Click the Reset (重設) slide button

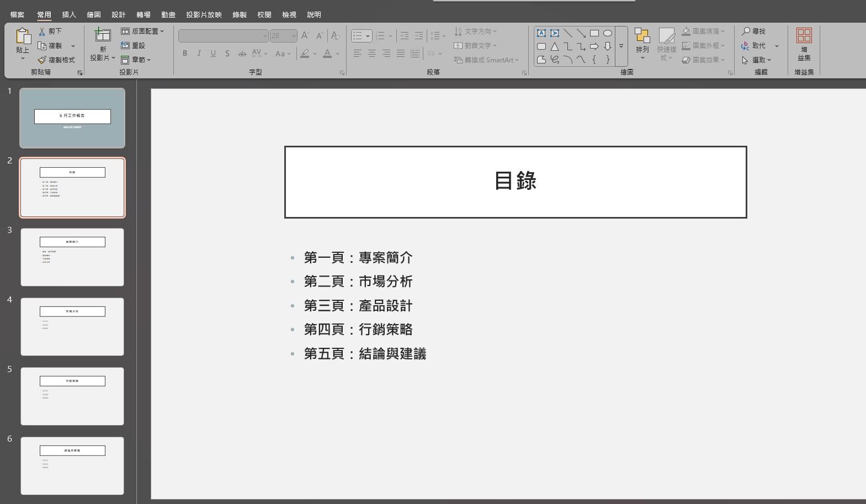pos(133,45)
